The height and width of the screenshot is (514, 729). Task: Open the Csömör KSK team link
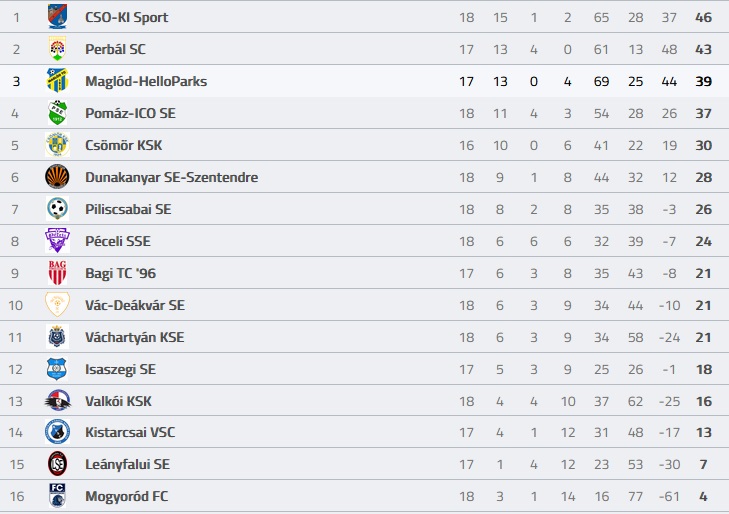(124, 145)
